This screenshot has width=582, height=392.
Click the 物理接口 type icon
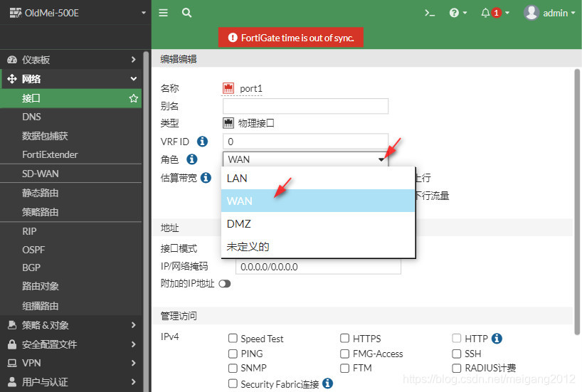click(228, 123)
